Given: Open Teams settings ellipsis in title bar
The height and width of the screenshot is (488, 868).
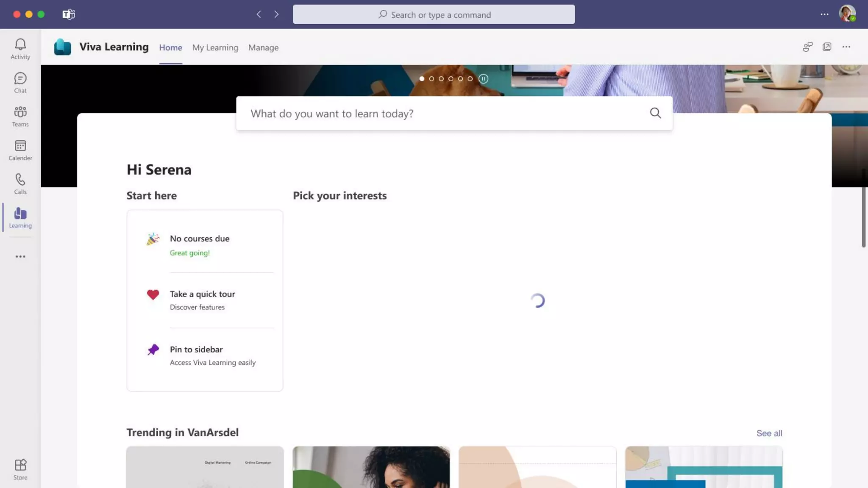Looking at the screenshot, I should pos(824,14).
